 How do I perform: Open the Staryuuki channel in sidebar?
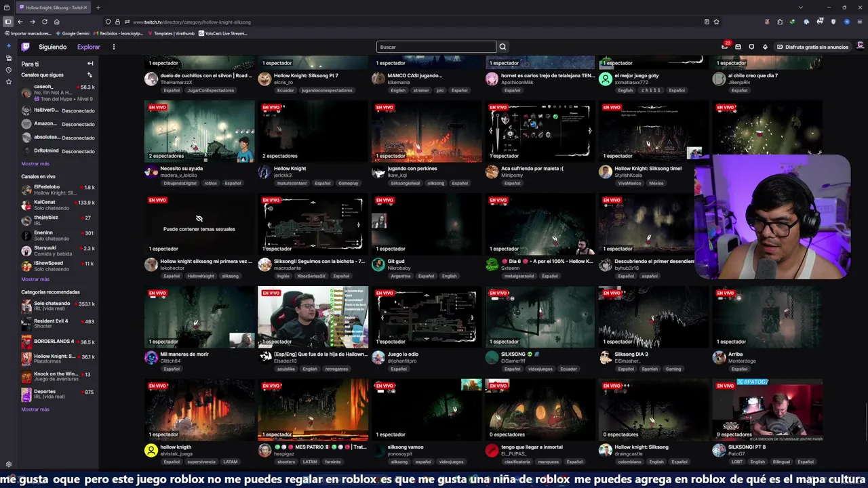pos(58,251)
